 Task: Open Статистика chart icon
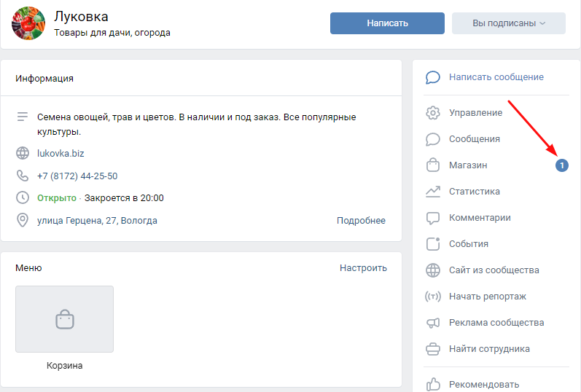pos(433,192)
